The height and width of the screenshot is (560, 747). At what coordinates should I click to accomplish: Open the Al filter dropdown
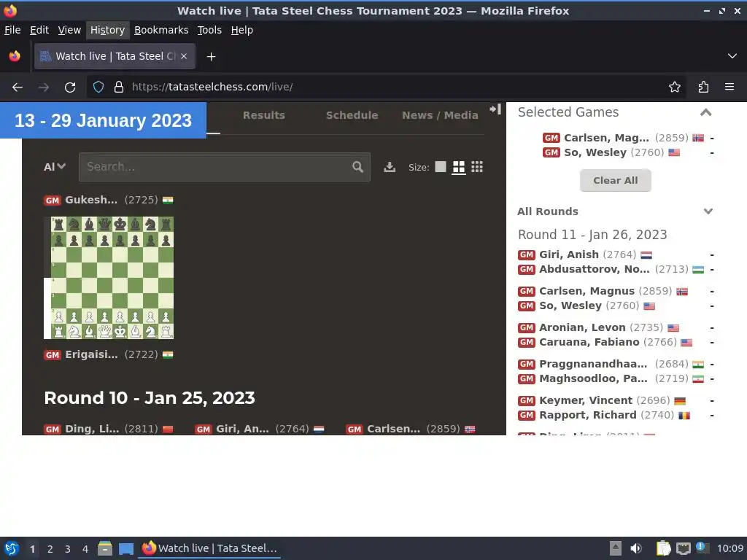(54, 167)
